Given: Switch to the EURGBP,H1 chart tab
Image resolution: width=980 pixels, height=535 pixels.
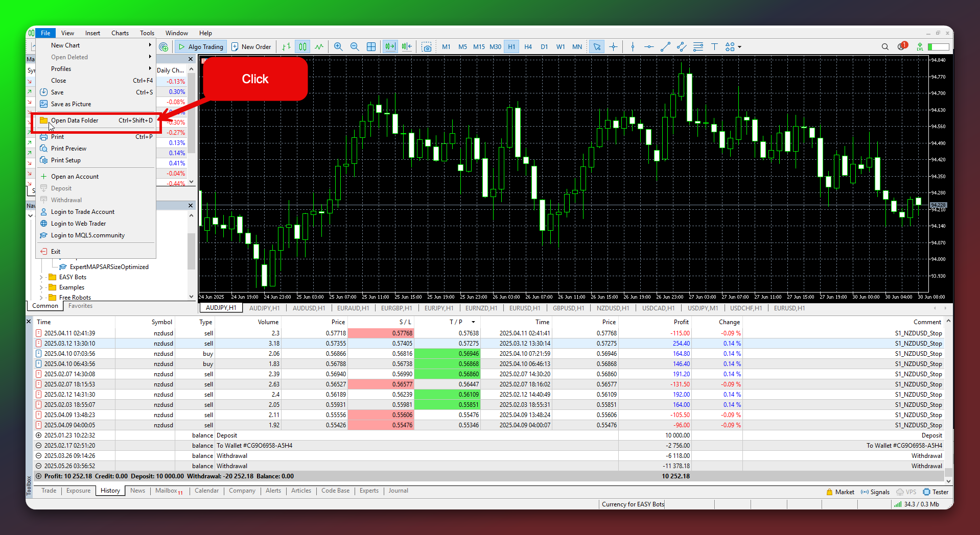Looking at the screenshot, I should point(396,308).
